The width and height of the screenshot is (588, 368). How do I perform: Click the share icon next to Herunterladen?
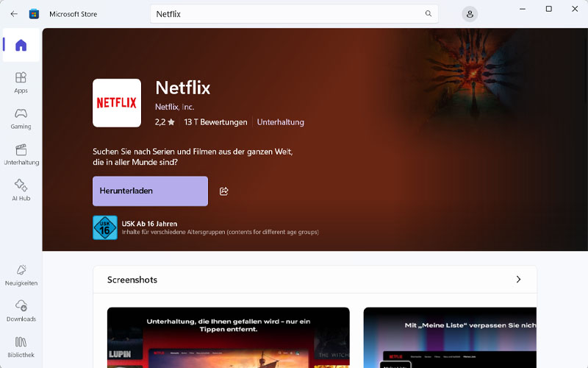point(224,191)
